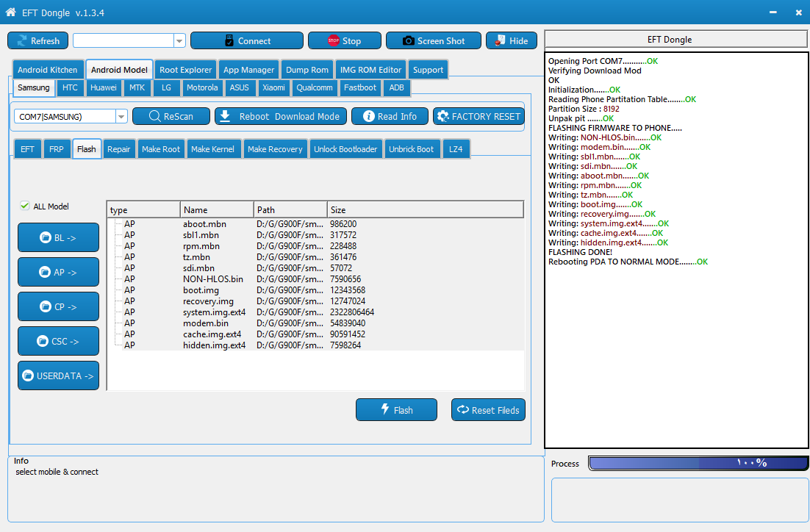Select the Qualcomm tab

click(x=314, y=87)
